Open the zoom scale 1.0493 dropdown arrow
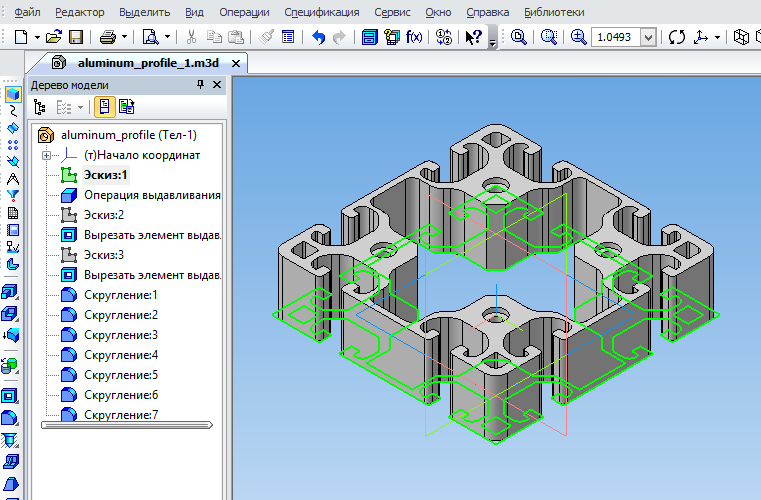 648,37
